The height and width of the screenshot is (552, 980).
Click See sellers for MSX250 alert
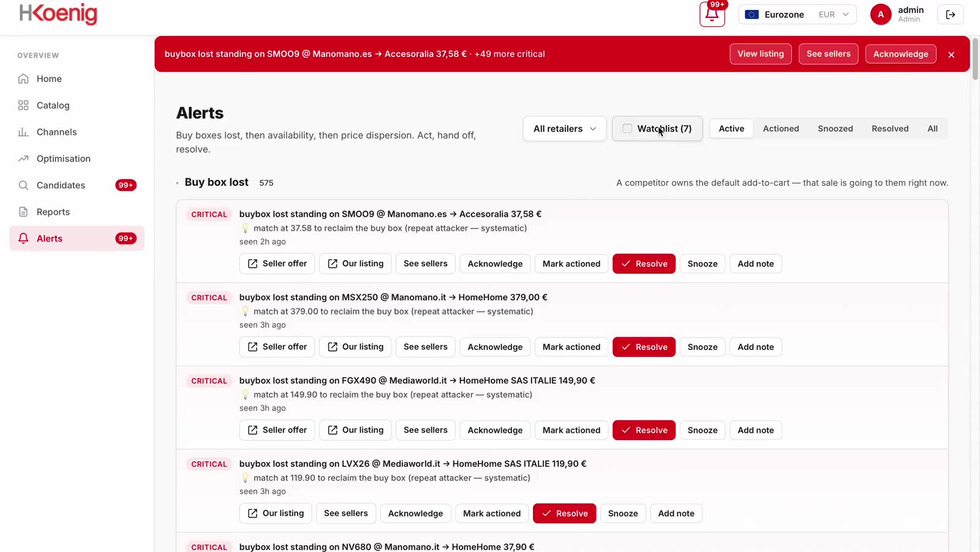pos(426,347)
